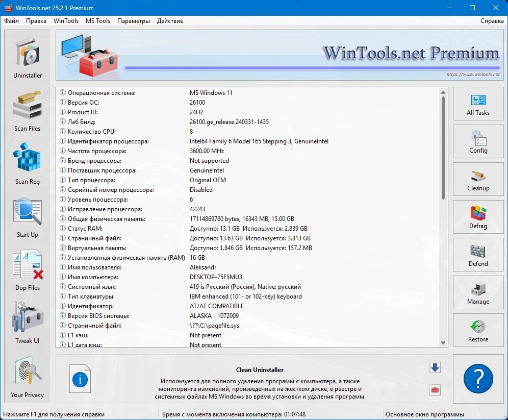Click the info icon beside Имя компьютера
Image resolution: width=508 pixels, height=420 pixels.
pos(63,277)
